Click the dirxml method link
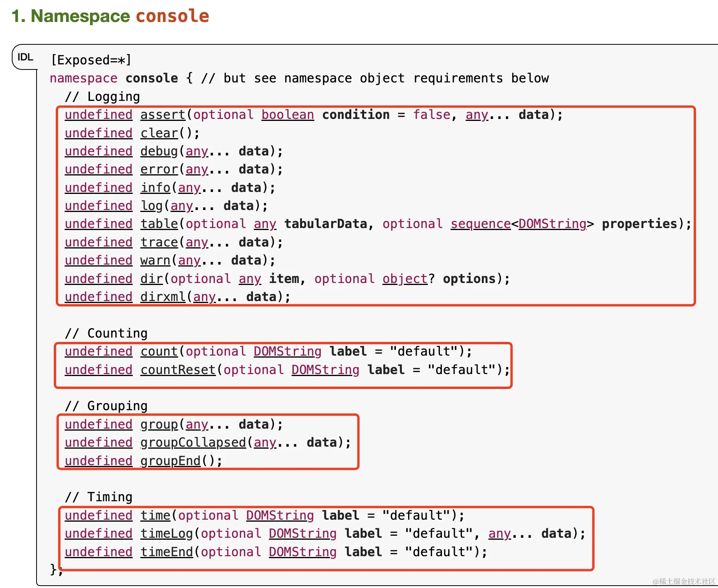This screenshot has width=718, height=588. [163, 297]
